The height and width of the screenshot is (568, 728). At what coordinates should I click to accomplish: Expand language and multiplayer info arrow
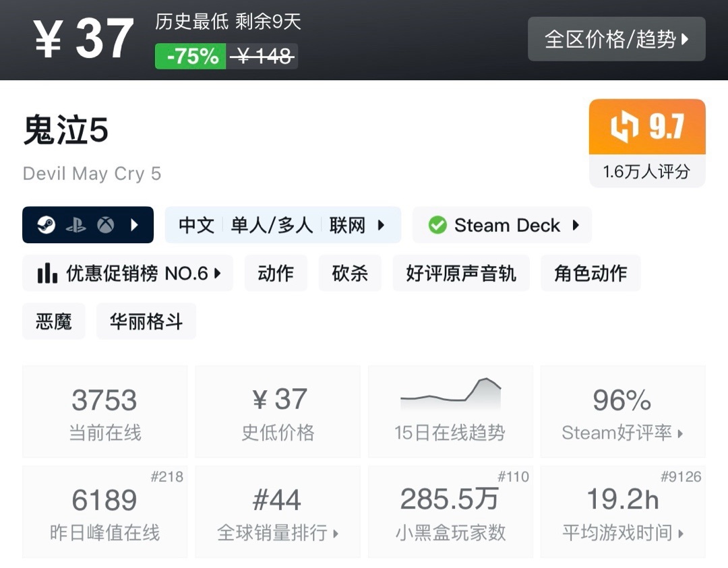point(381,225)
